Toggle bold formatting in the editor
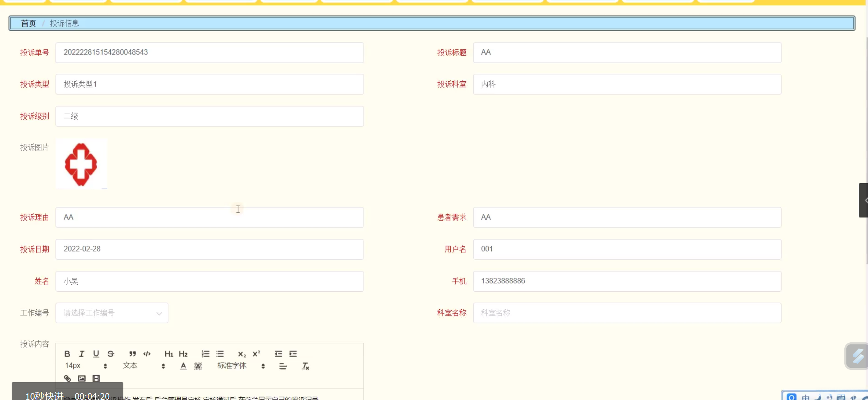 (x=67, y=354)
